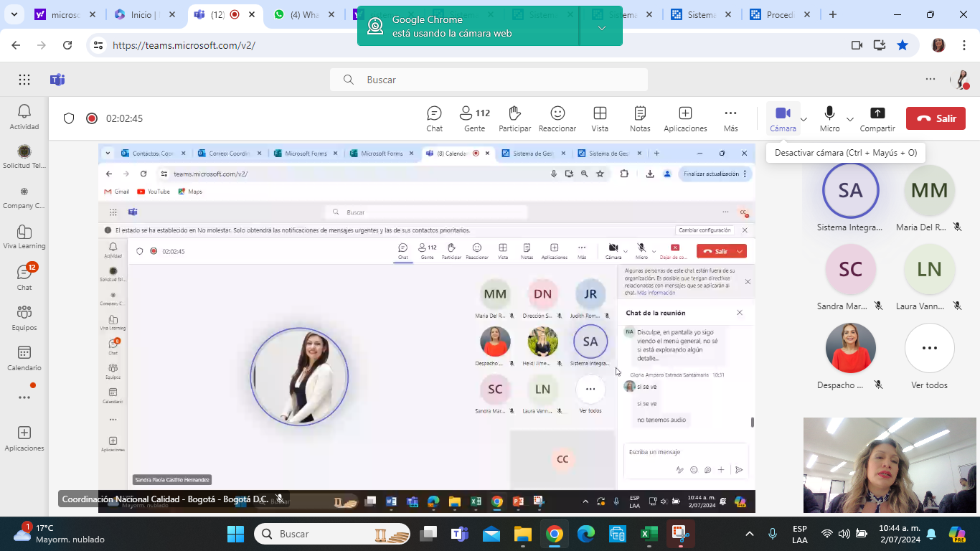
Task: Select the SA Sistema Integra... participant tile
Action: pyautogui.click(x=850, y=197)
